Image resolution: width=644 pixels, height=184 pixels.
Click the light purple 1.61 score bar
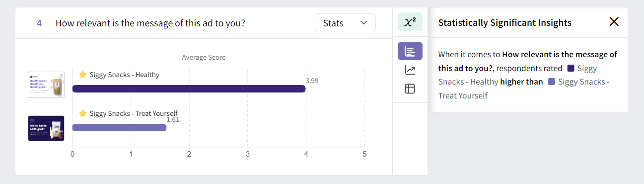coord(119,127)
